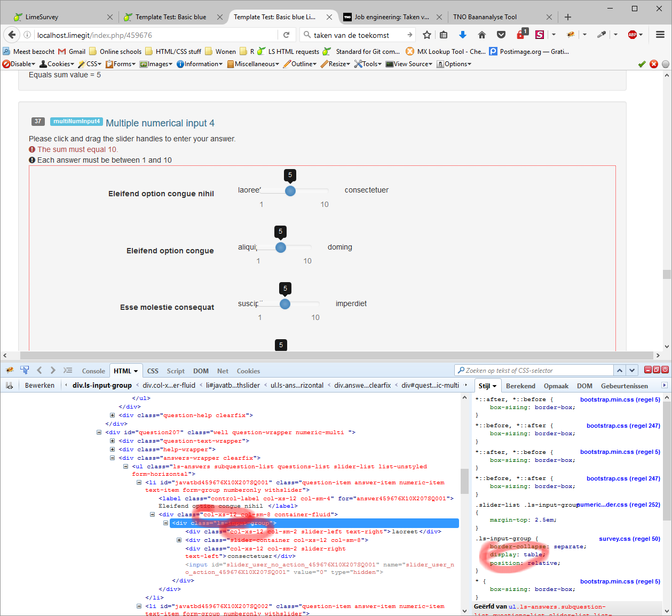The width and height of the screenshot is (672, 616).
Task: Click the Firebug CSS-selector search field
Action: point(534,370)
